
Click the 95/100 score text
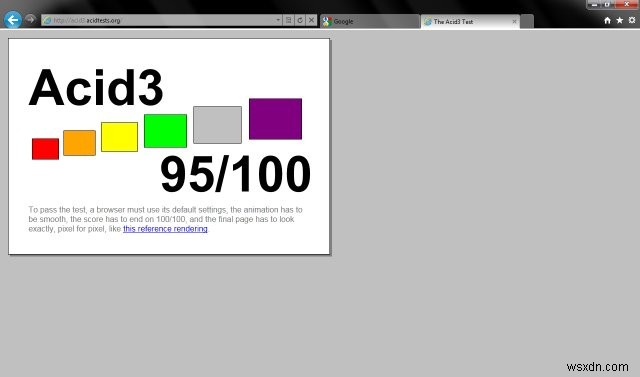pyautogui.click(x=236, y=174)
